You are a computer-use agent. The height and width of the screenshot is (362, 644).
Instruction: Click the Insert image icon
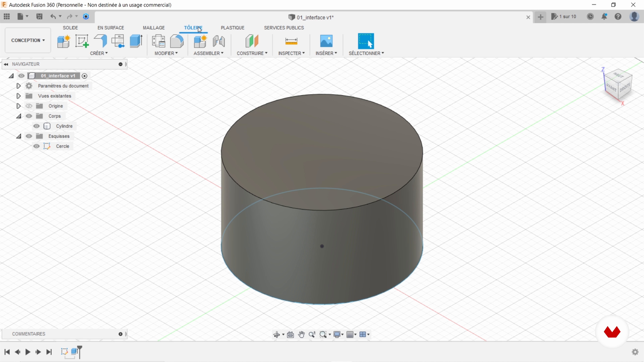326,41
